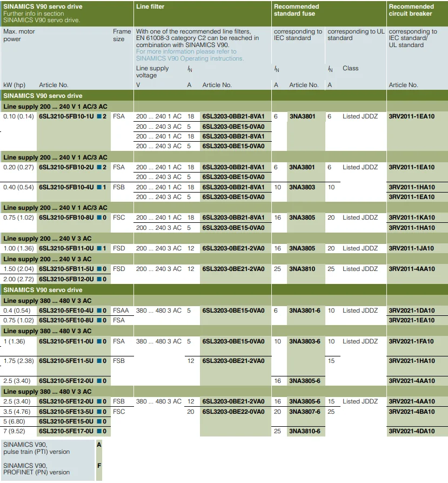This screenshot has height=483, width=448.
Task: Click the 'Line supply voltage' sub-header
Action: (x=152, y=72)
